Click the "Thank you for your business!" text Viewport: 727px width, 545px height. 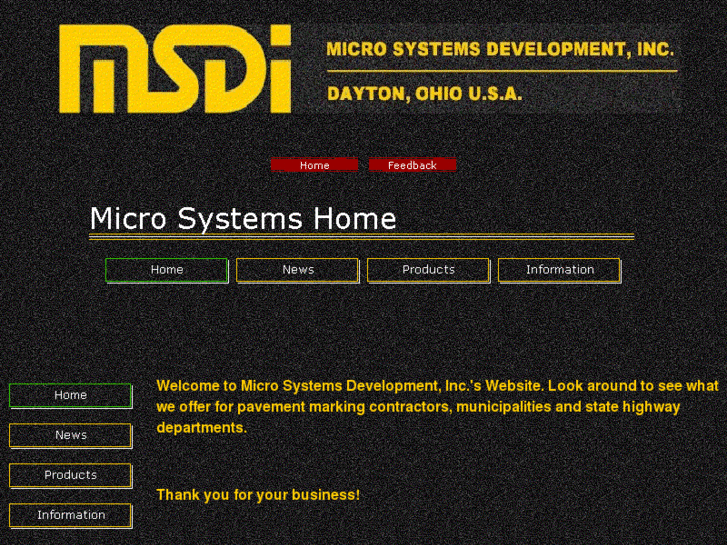258,495
